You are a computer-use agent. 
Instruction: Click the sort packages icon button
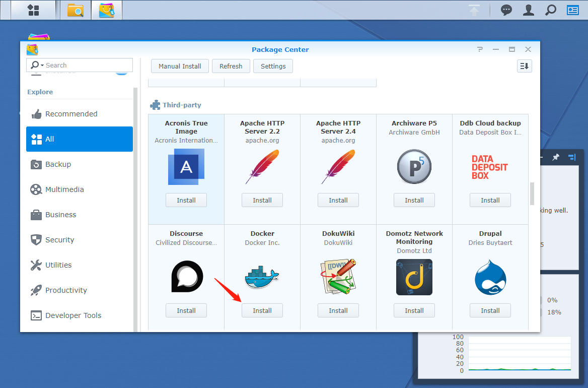tap(524, 66)
